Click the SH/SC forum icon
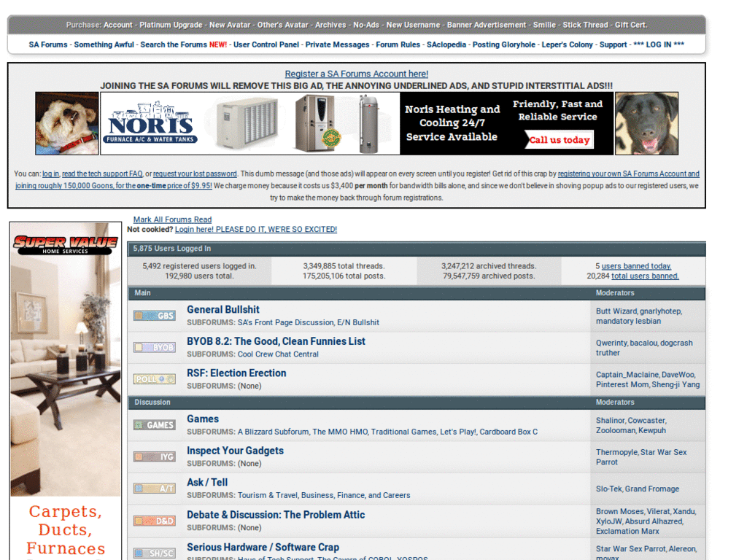This screenshot has height=560, width=747. click(x=155, y=553)
